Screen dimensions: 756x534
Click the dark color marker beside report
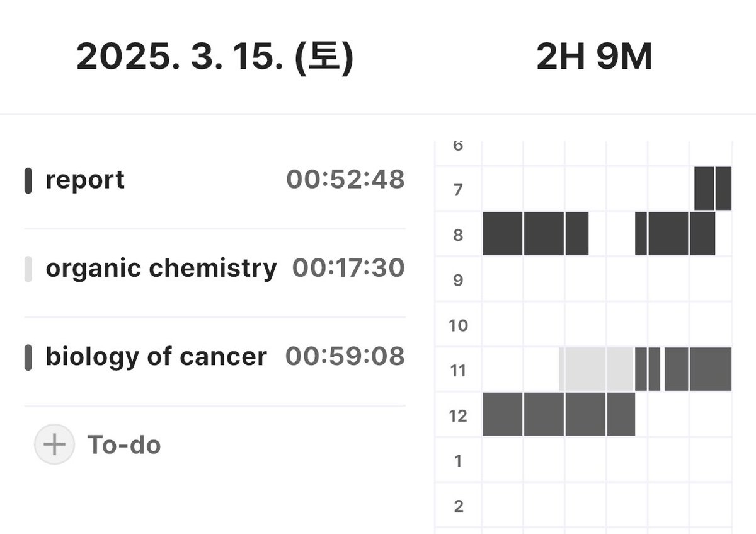[x=28, y=180]
